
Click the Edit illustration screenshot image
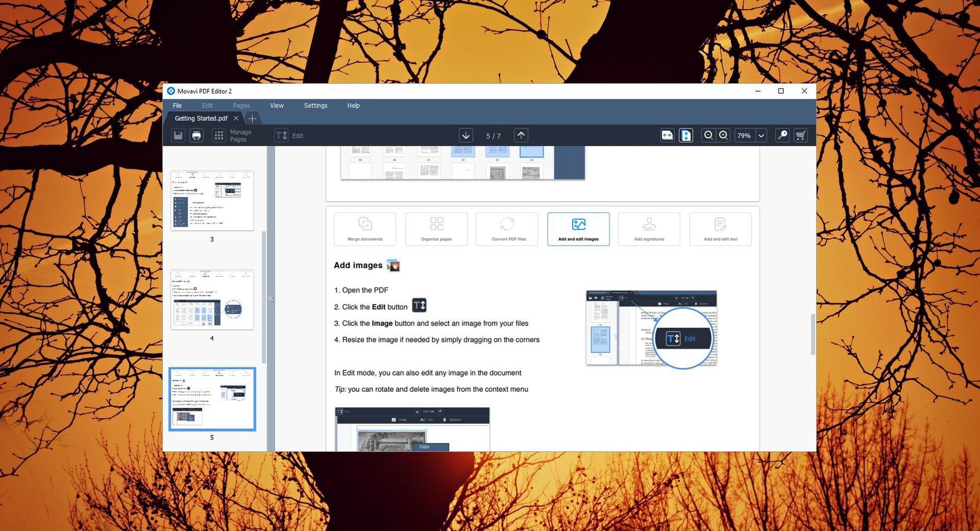click(x=651, y=329)
